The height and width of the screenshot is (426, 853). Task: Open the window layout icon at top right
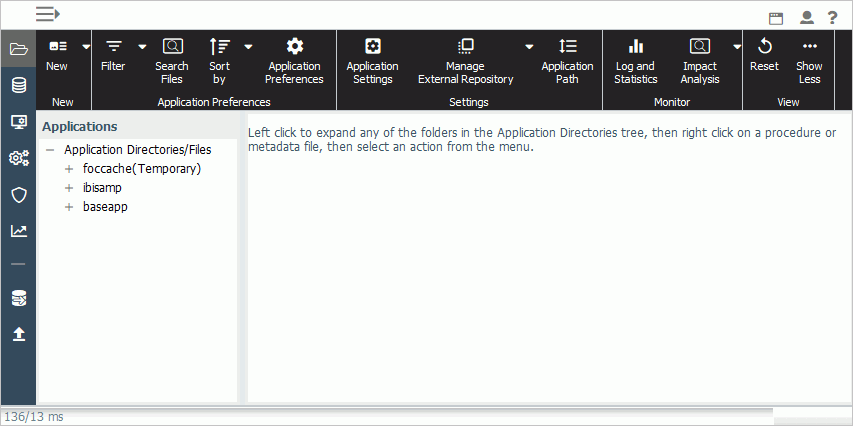pyautogui.click(x=776, y=18)
